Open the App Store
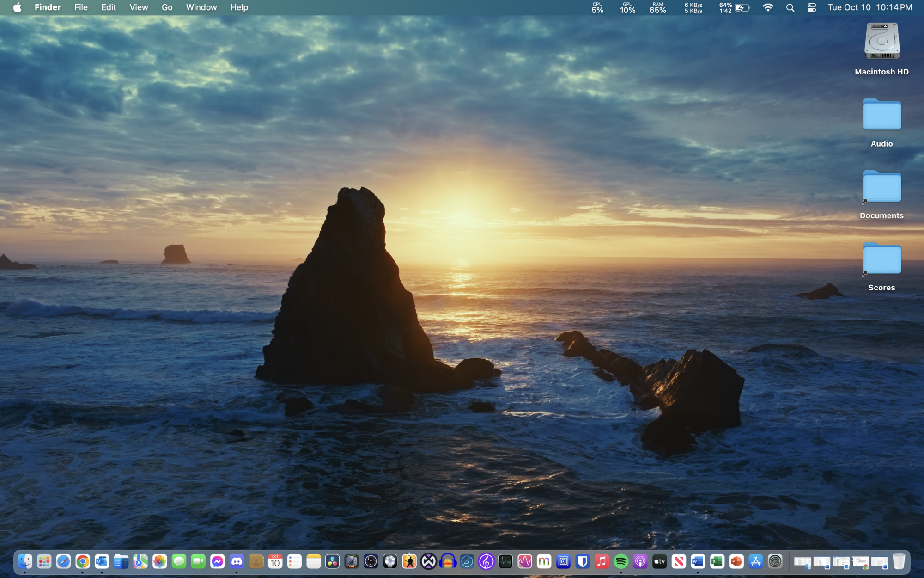This screenshot has width=924, height=578. coord(756,561)
